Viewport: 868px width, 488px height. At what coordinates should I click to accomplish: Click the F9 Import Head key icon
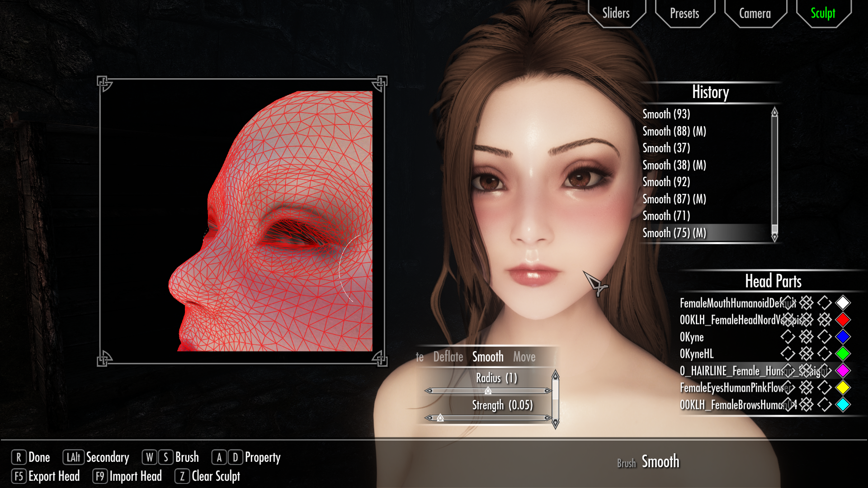pos(100,476)
